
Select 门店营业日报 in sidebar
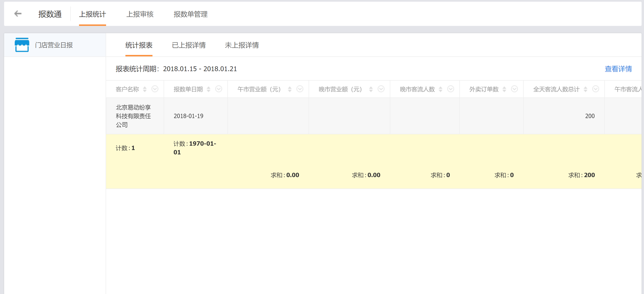point(55,45)
